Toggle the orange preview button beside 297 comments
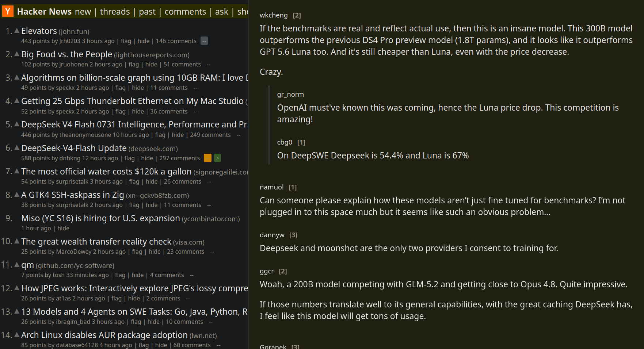 pos(207,158)
